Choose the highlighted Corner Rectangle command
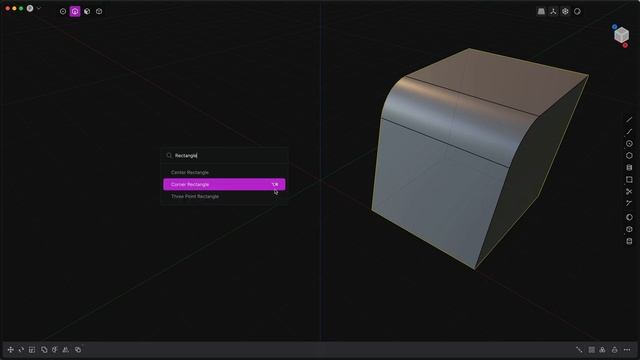This screenshot has width=640, height=360. (224, 184)
